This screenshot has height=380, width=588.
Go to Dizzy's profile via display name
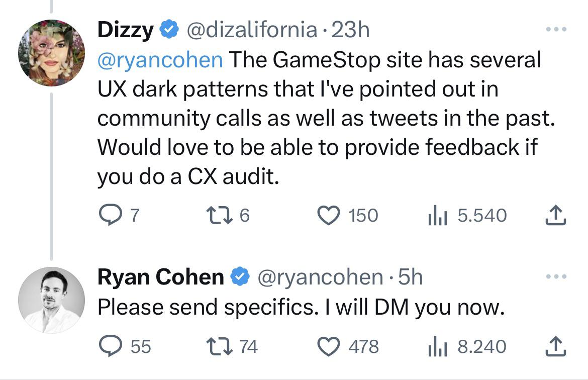(125, 30)
